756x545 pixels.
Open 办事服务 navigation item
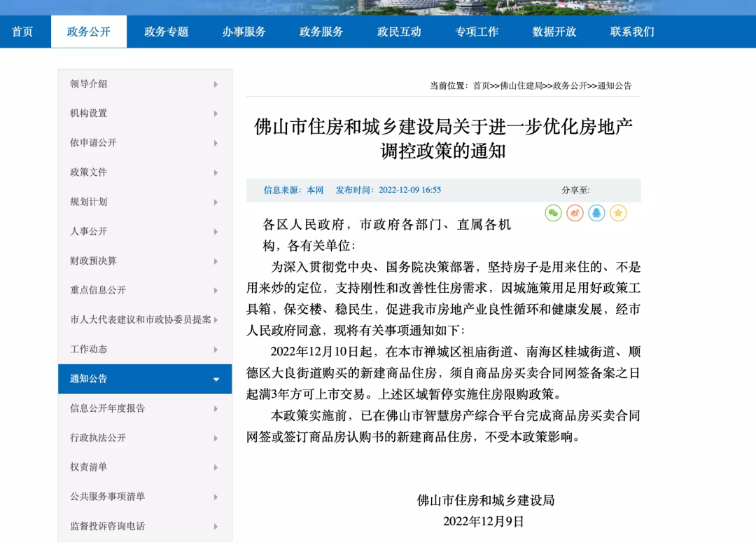click(244, 32)
